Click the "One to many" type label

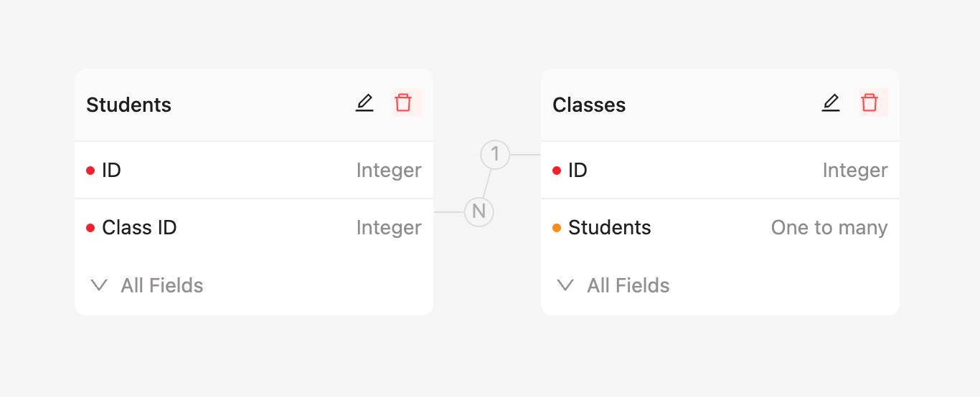(x=829, y=228)
